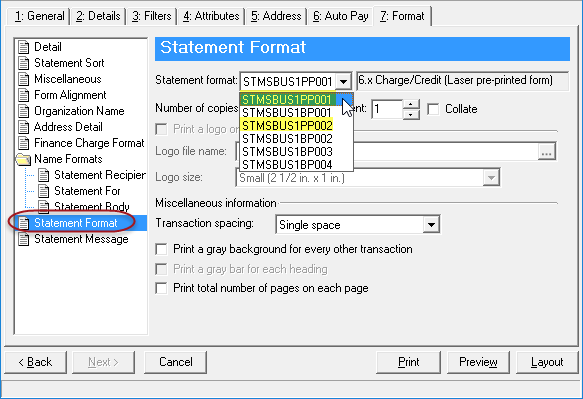This screenshot has width=583, height=399.
Task: Click the folder icon beside Name Formats
Action: click(x=23, y=160)
